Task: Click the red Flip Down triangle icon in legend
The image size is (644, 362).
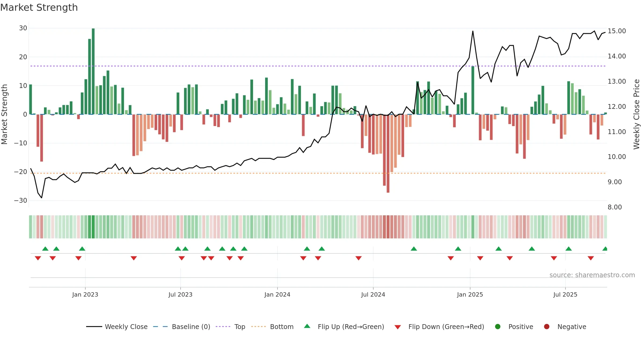Action: tap(398, 327)
